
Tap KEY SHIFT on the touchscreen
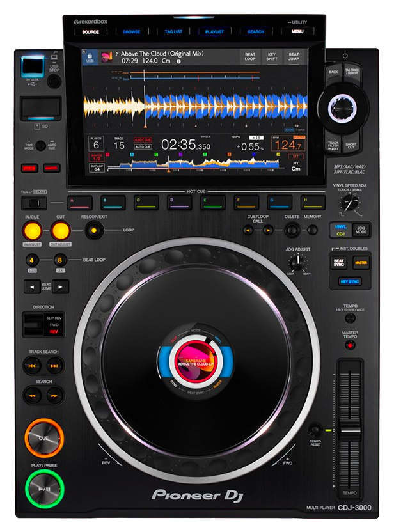[x=272, y=58]
